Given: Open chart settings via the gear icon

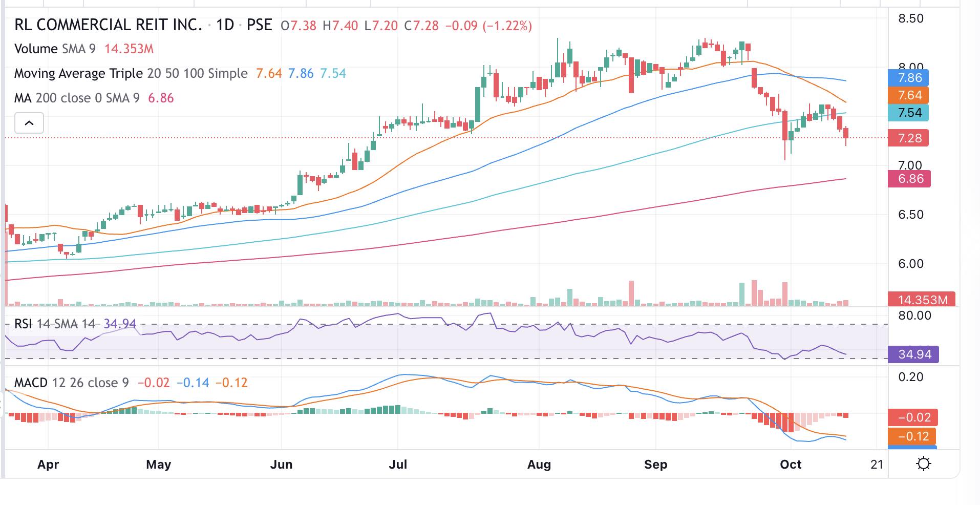Looking at the screenshot, I should pos(924,464).
